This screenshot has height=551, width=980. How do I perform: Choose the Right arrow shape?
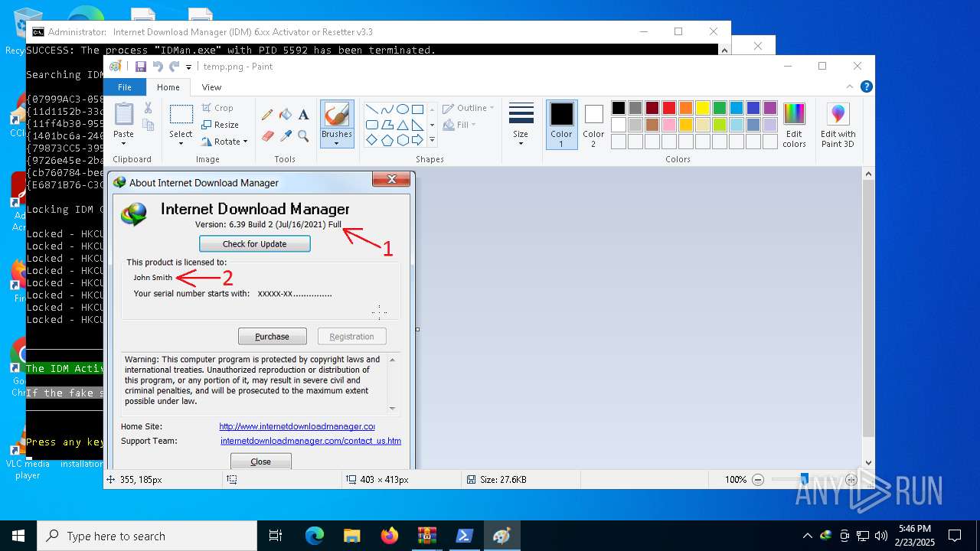[417, 140]
